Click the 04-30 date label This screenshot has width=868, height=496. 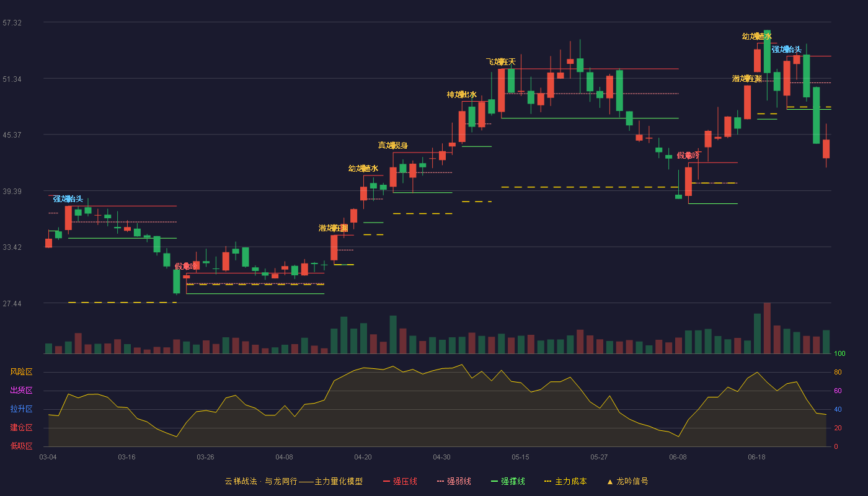click(442, 457)
